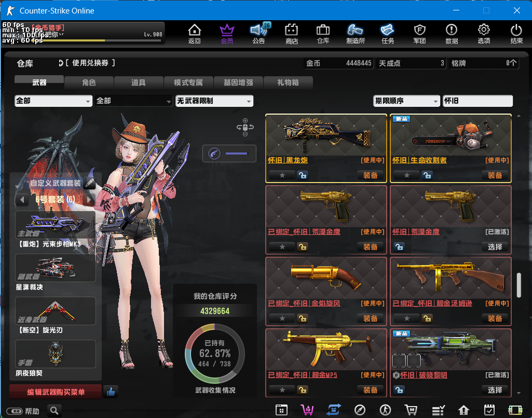This screenshot has height=418, width=532.
Task: Click 装备 on the 怀旧|生命收割者 card
Action: [x=495, y=175]
